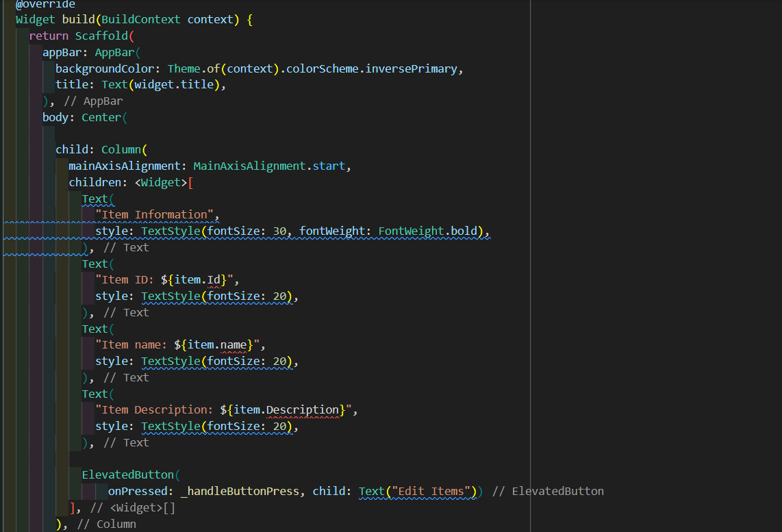Click the AppBar constructor call

pyautogui.click(x=116, y=51)
